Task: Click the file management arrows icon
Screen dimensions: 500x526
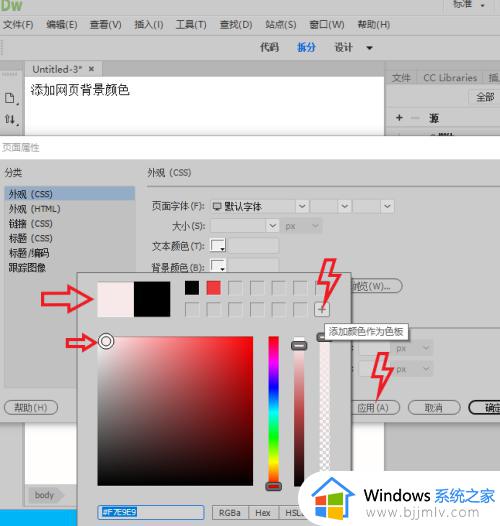Action: pyautogui.click(x=10, y=119)
